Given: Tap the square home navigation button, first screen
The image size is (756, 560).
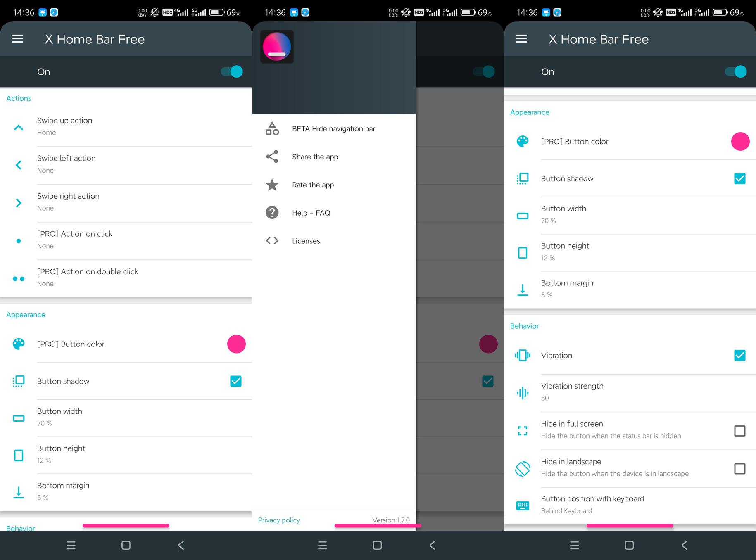Looking at the screenshot, I should coord(126,545).
